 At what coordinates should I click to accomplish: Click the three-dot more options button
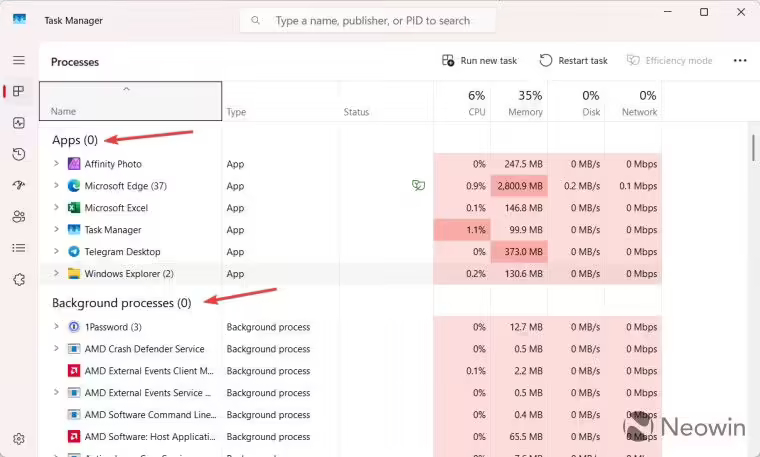click(x=739, y=61)
